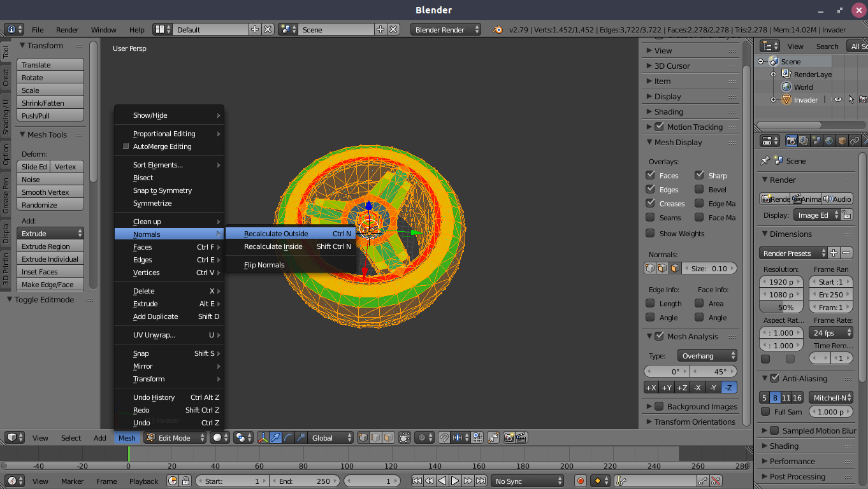Open the Overhang analysis type dropdown

707,355
